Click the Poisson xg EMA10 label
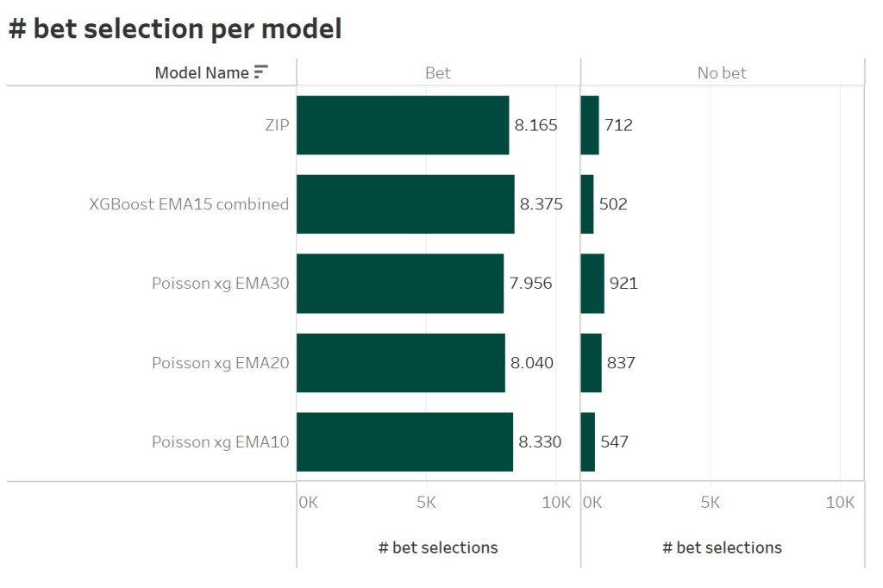The width and height of the screenshot is (883, 588). tap(220, 442)
